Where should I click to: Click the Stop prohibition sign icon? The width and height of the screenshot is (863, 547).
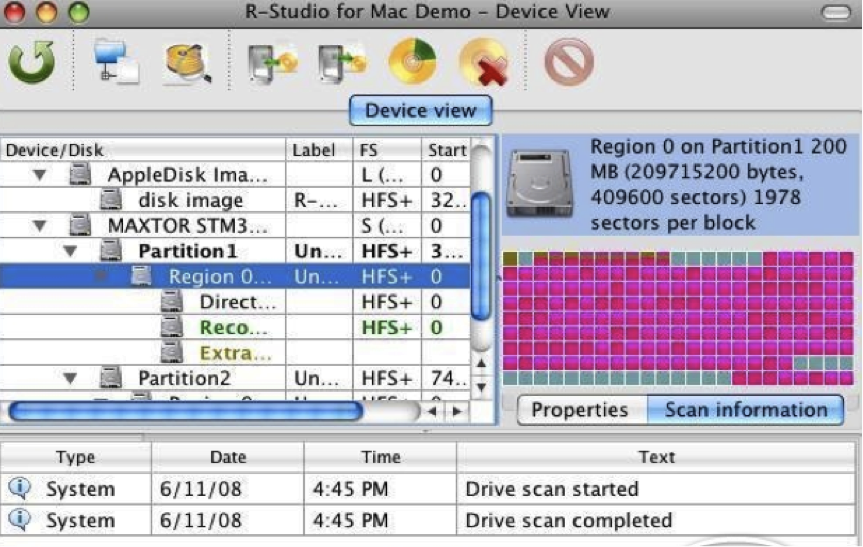(x=569, y=63)
